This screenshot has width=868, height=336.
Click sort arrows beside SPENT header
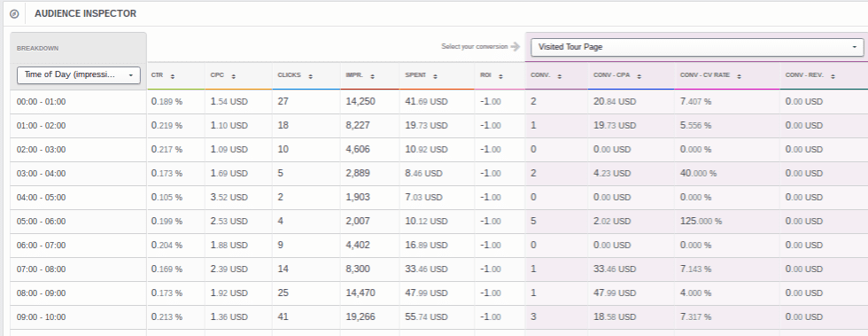436,76
